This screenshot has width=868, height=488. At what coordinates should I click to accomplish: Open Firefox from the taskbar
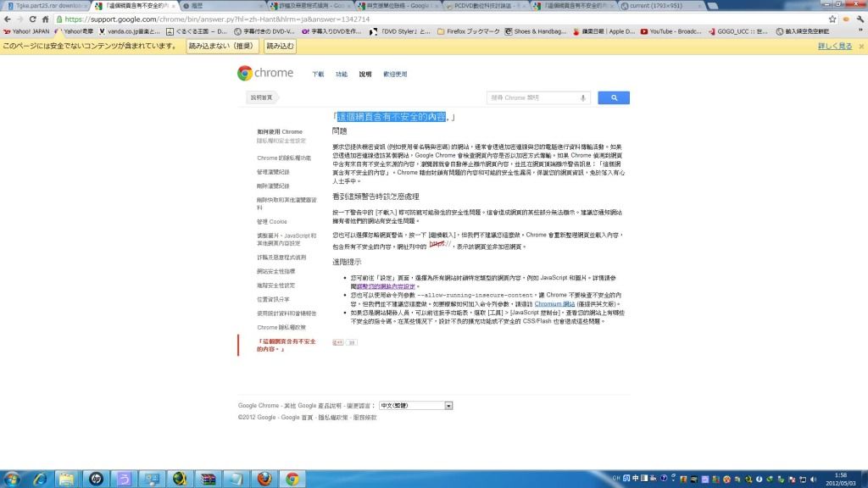[x=264, y=479]
